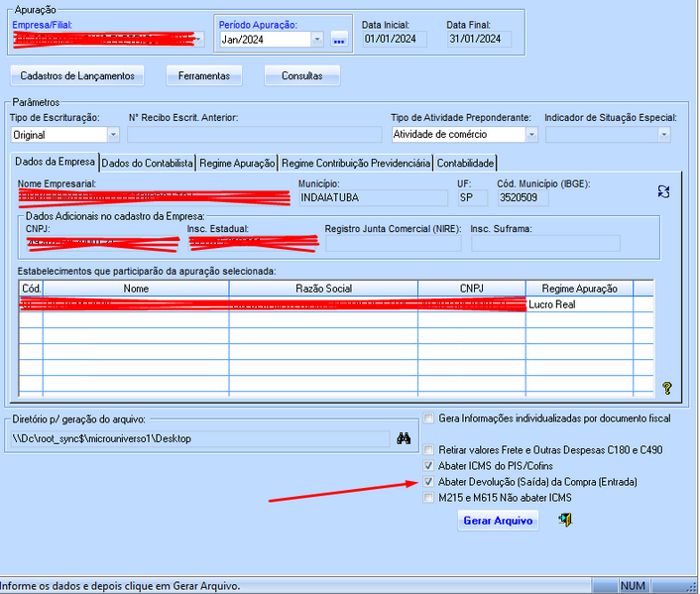The image size is (700, 594).
Task: Open the Dados do Contabilista tab
Action: point(148,164)
